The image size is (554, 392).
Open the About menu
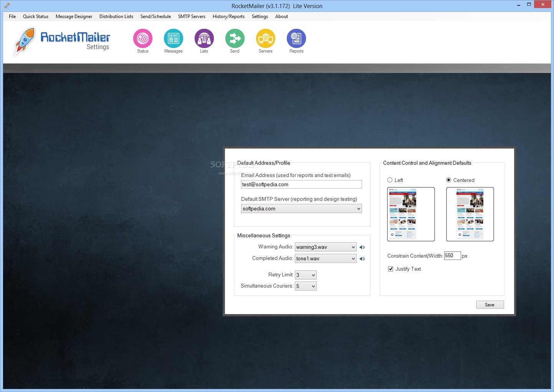coord(281,17)
